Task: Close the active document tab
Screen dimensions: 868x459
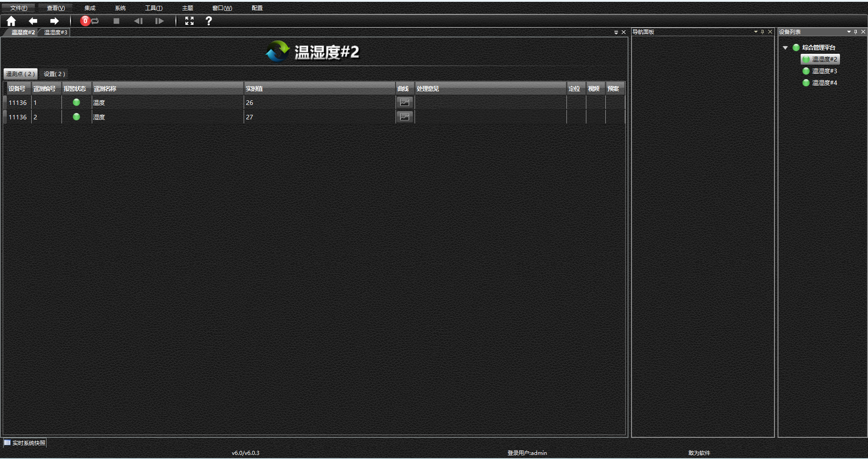Action: (623, 33)
